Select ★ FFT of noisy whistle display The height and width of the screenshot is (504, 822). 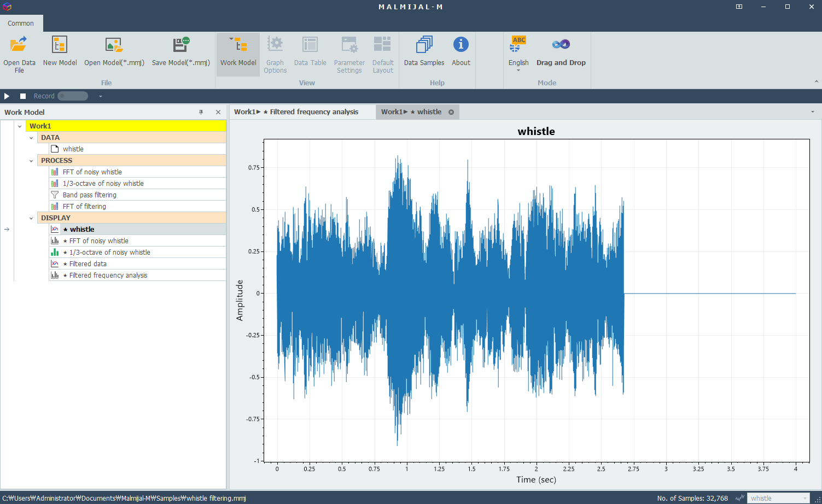coord(137,241)
